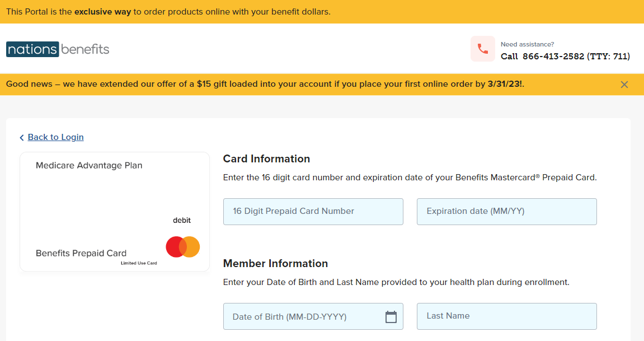This screenshot has width=644, height=341.
Task: Dismiss the $15 gift promotional banner
Action: [x=624, y=84]
